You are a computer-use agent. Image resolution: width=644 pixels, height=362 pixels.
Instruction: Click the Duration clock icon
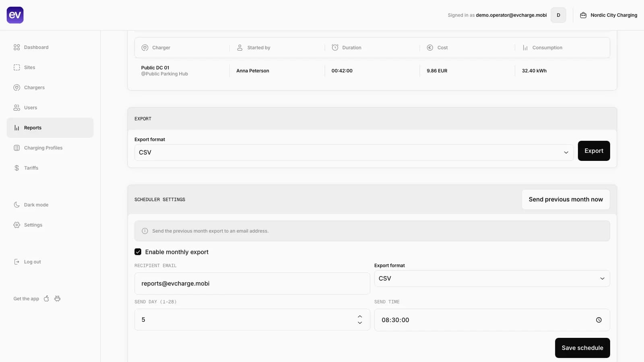click(x=335, y=47)
